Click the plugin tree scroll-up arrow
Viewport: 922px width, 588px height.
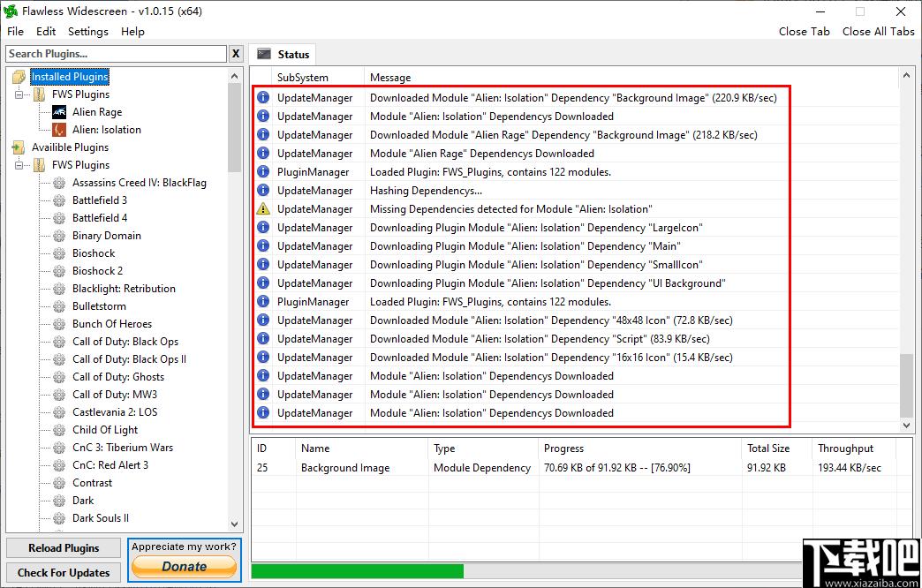[235, 76]
